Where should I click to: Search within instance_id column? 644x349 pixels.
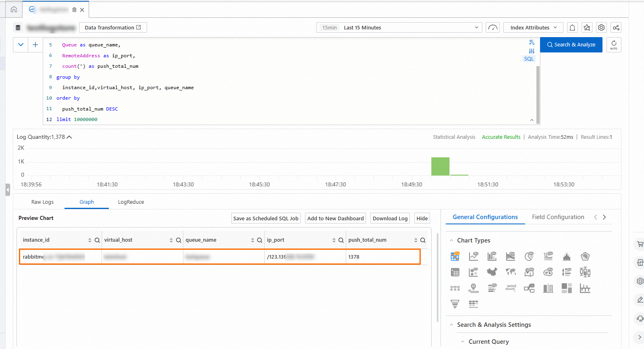pos(97,240)
